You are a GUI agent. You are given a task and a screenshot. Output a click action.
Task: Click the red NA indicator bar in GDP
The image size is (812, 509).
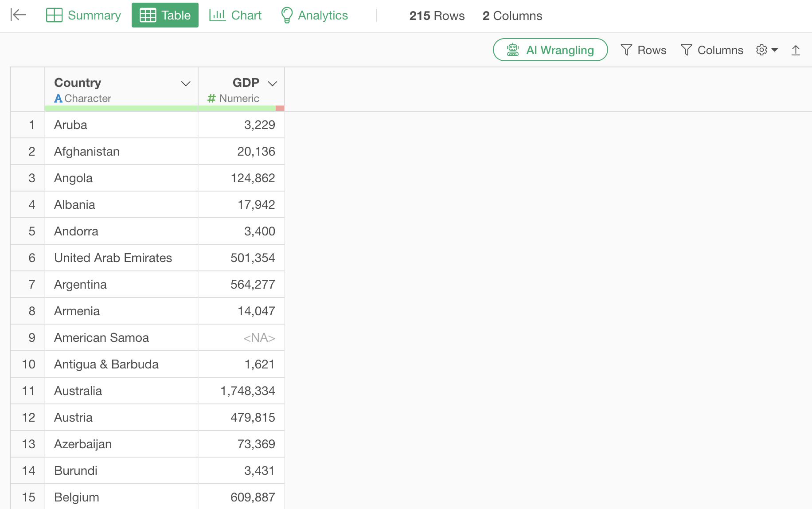tap(280, 108)
